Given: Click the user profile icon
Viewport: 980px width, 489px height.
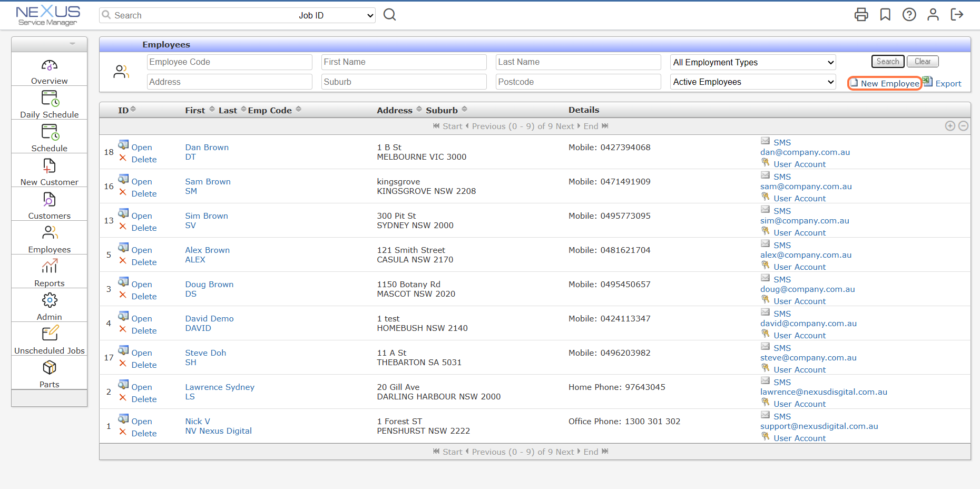Looking at the screenshot, I should point(933,15).
